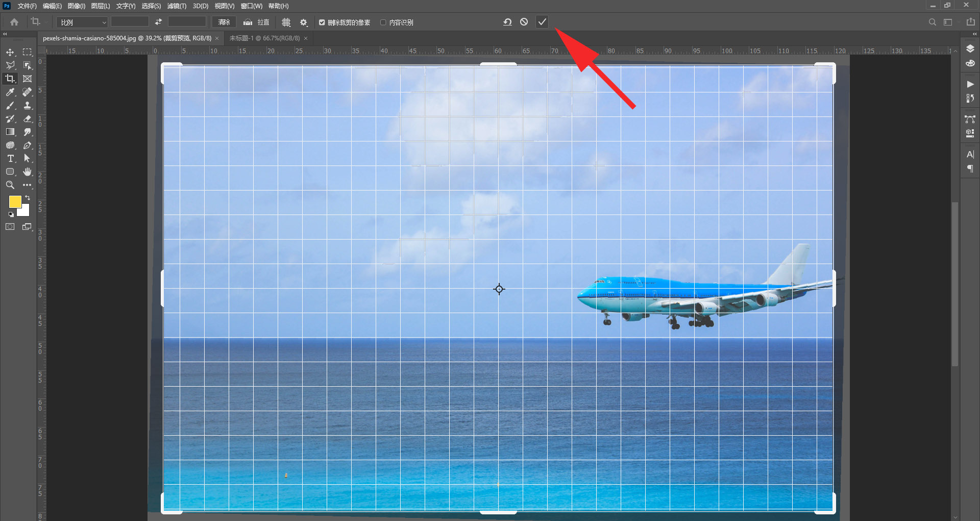The width and height of the screenshot is (980, 521).
Task: Select the Eyedropper tool
Action: click(10, 92)
